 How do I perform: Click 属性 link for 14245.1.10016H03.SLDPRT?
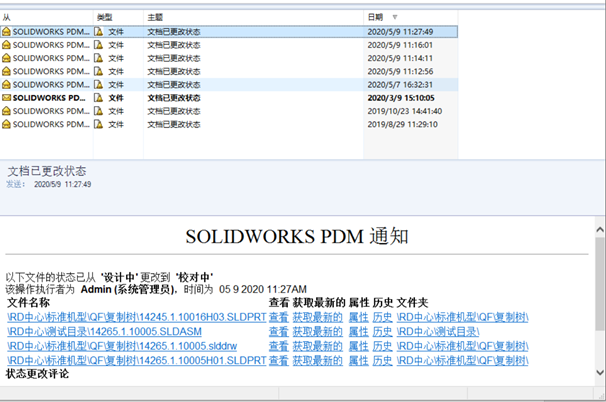[359, 317]
